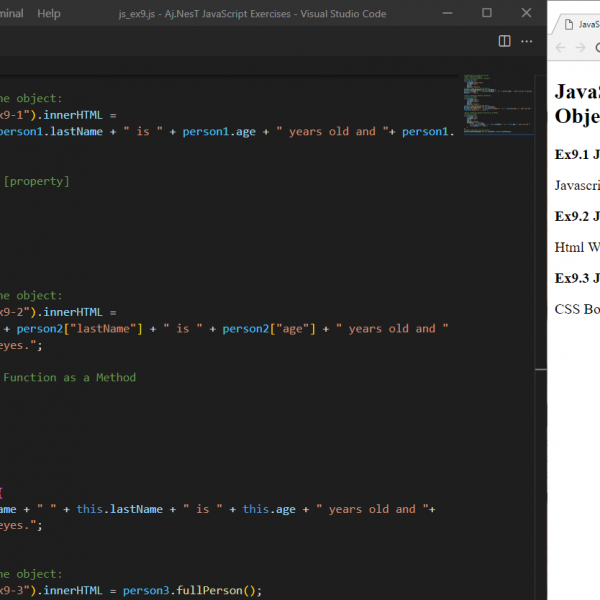Maximize the Visual Studio Code window
This screenshot has height=600, width=600.
[487, 13]
